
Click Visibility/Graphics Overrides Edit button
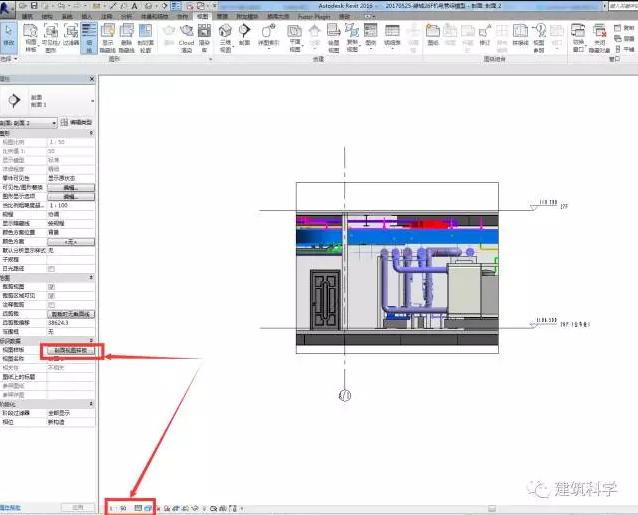click(71, 188)
